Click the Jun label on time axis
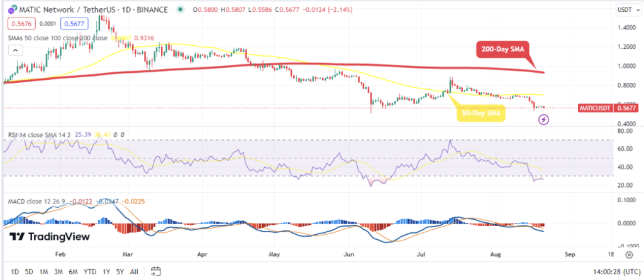The image size is (644, 280). coord(348,255)
